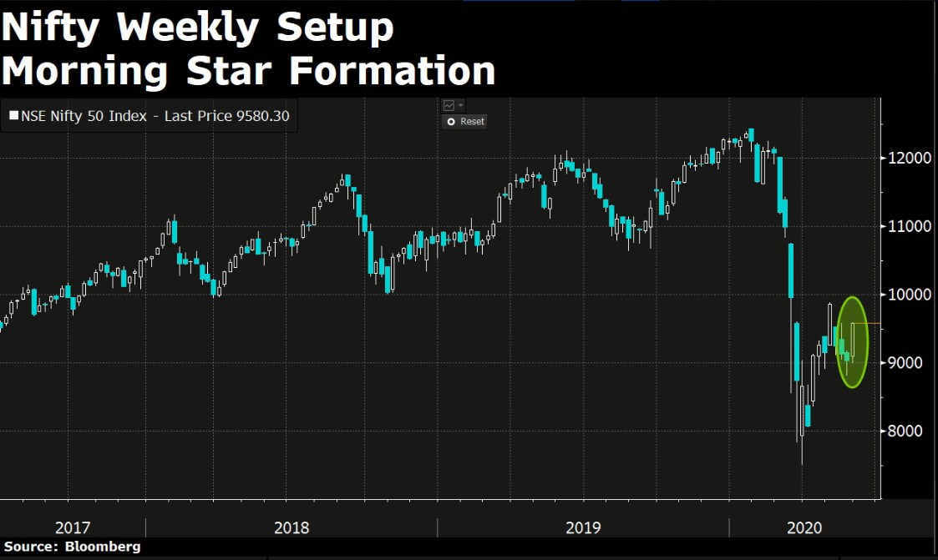Select the 2019 label on time axis
938x560 pixels.
click(x=583, y=527)
